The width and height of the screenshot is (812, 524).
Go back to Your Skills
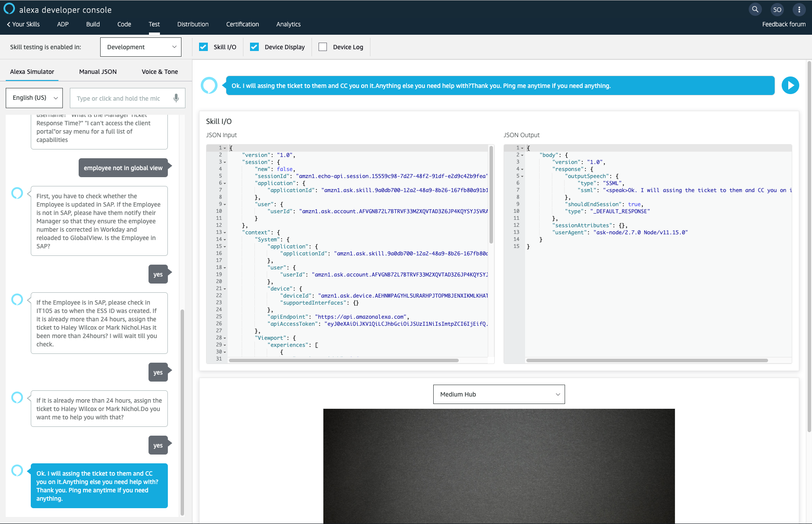(x=23, y=24)
